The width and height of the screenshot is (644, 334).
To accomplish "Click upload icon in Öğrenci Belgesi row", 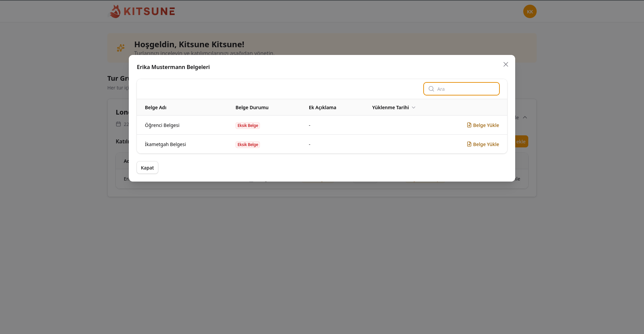I will point(469,125).
